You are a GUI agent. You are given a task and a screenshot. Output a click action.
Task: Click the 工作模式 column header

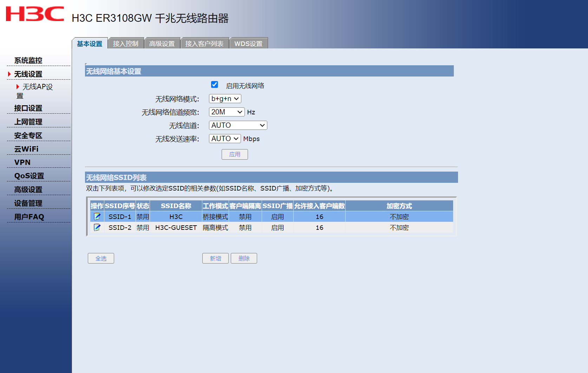[x=215, y=206]
